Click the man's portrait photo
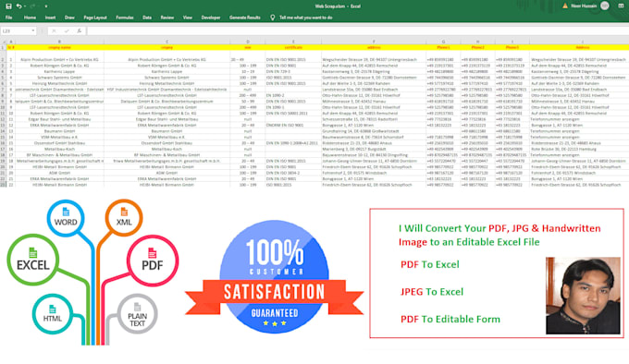The width and height of the screenshot is (629, 364). coord(583,296)
